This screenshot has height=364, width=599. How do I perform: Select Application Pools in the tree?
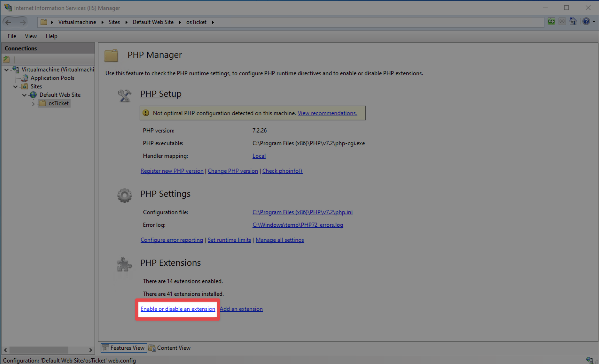coord(52,78)
